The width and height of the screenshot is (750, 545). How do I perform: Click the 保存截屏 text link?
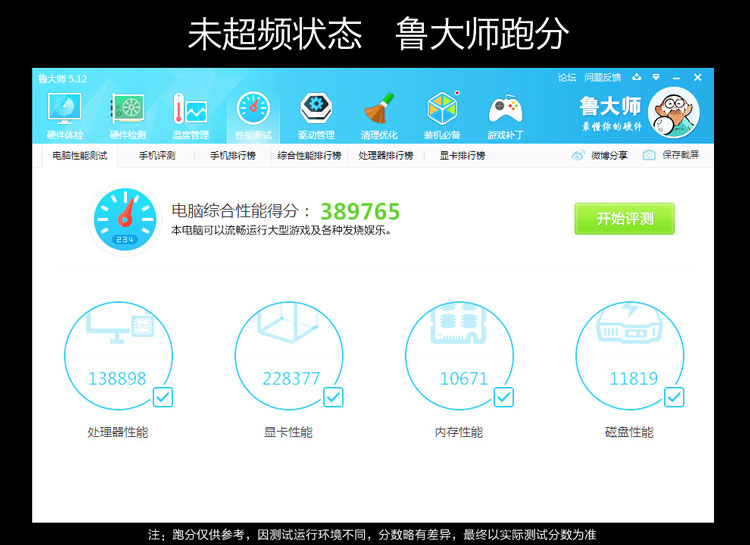(x=681, y=155)
